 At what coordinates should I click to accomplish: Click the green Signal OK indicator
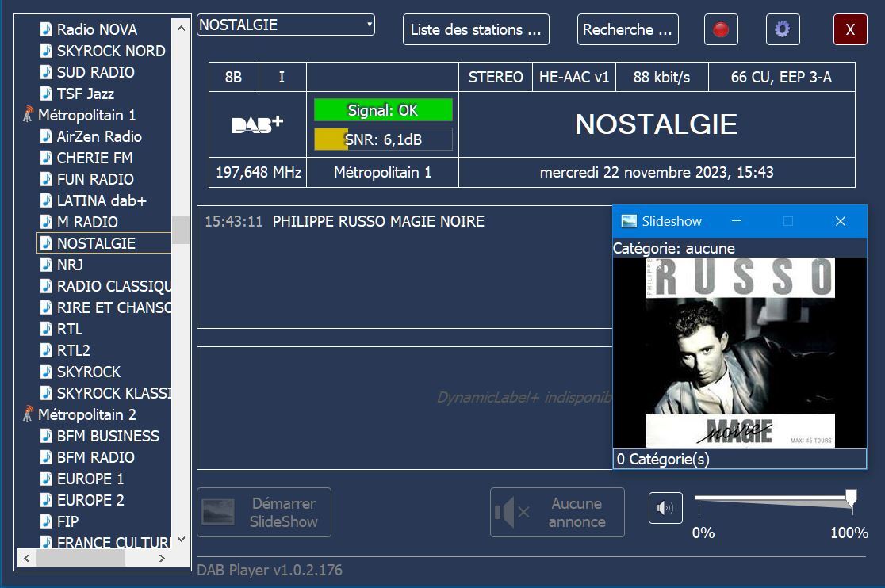[x=383, y=110]
